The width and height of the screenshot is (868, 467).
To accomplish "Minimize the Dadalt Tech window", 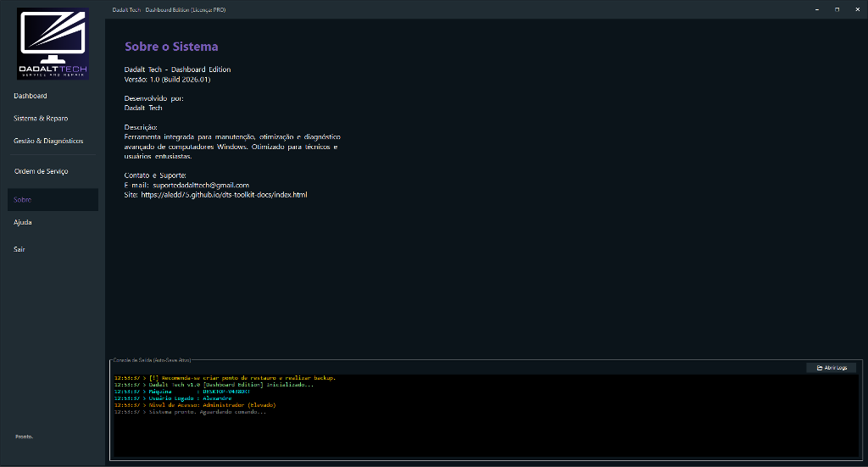I will click(817, 9).
